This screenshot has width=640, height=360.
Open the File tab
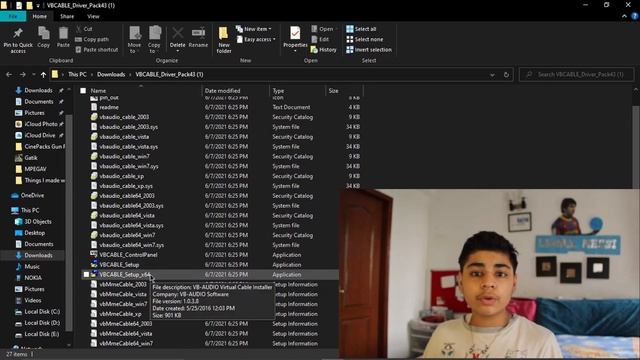click(13, 16)
